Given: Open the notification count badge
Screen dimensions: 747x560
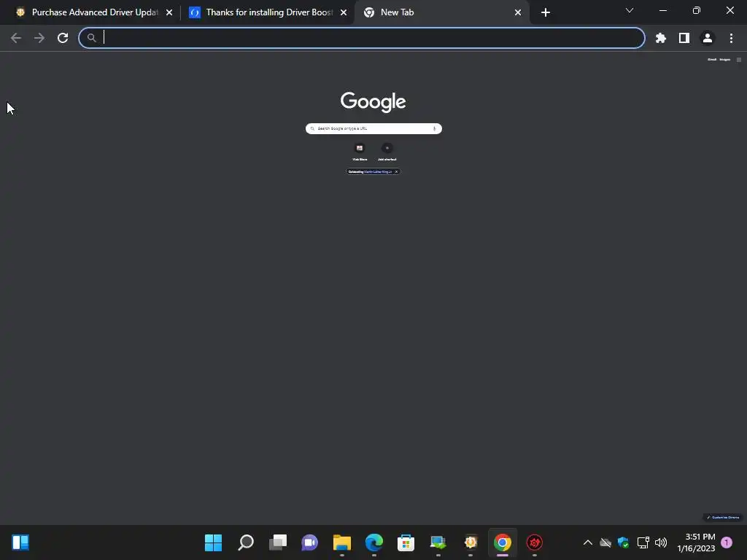Looking at the screenshot, I should [x=727, y=542].
